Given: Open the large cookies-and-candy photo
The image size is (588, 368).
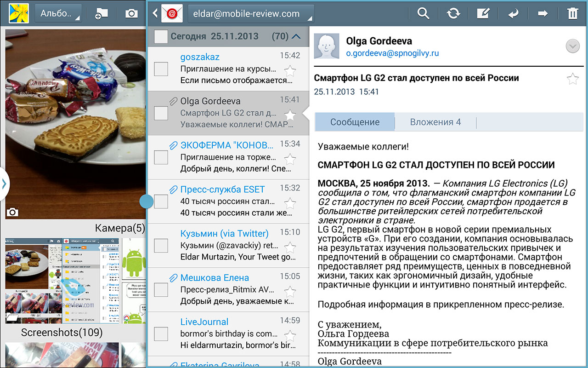Looking at the screenshot, I should 75,123.
